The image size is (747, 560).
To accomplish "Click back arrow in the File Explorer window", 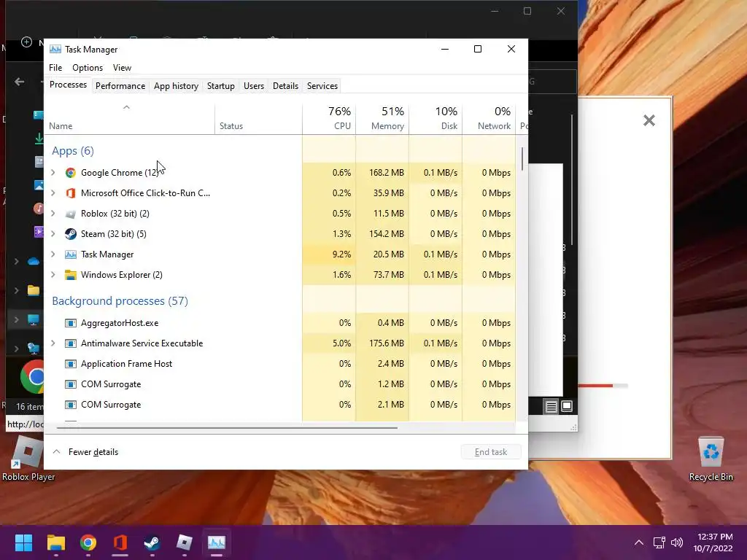I will click(20, 82).
